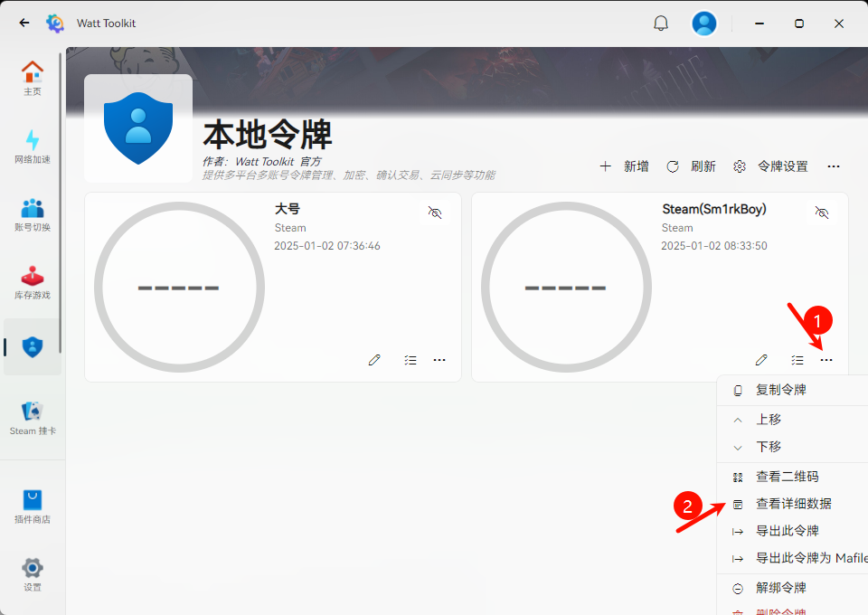Open 网络加速 network acceleration page
The image size is (868, 615).
point(33,147)
